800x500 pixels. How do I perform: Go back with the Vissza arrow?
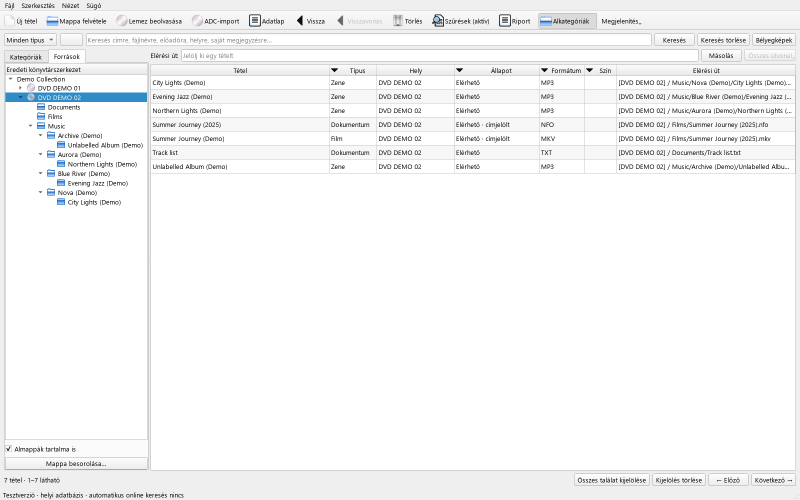tap(300, 21)
